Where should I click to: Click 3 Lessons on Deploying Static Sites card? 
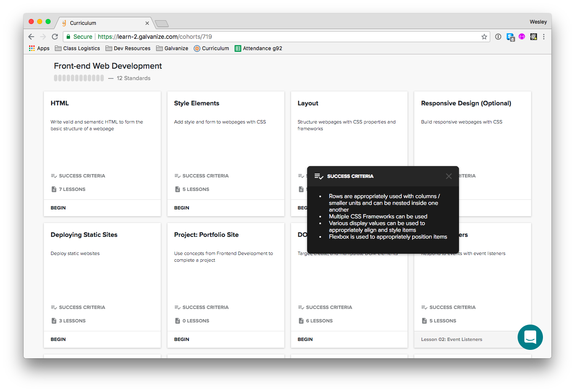tap(68, 321)
